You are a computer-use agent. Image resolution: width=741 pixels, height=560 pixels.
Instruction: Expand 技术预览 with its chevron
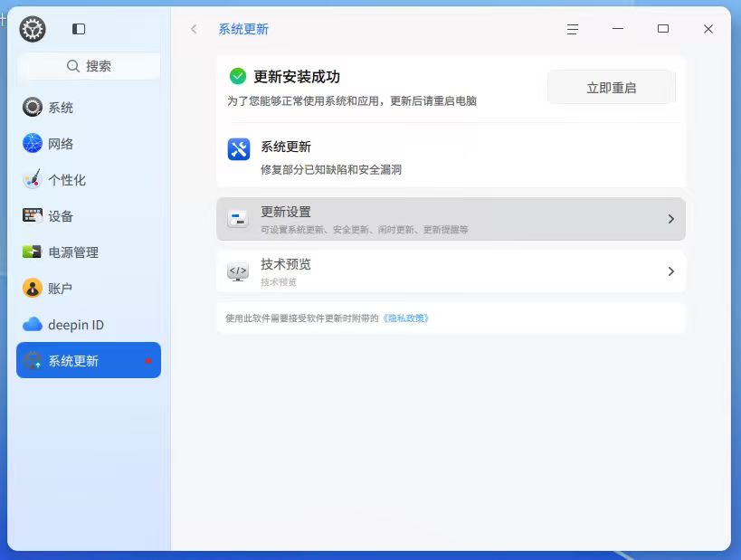(671, 271)
